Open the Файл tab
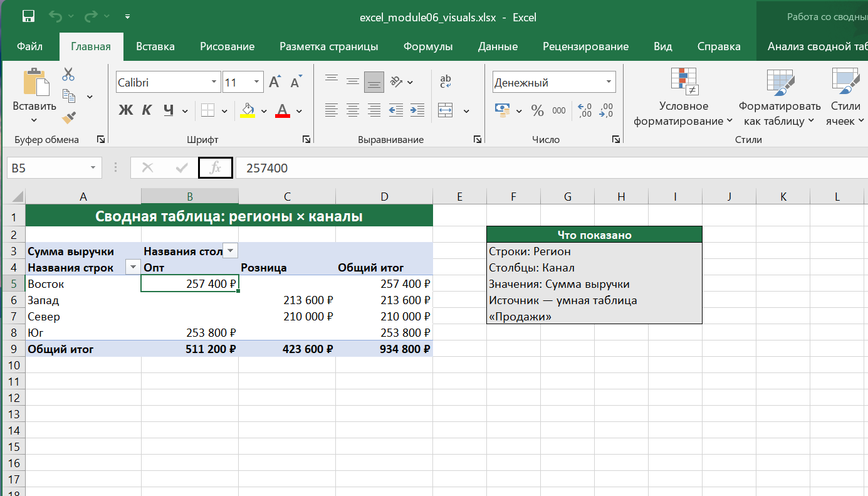Image resolution: width=868 pixels, height=496 pixels. coord(29,46)
